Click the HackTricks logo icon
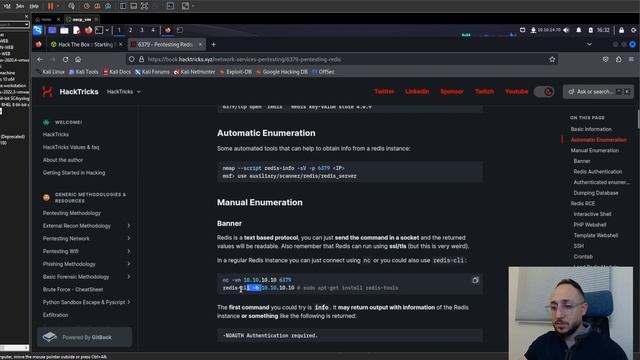 point(47,92)
